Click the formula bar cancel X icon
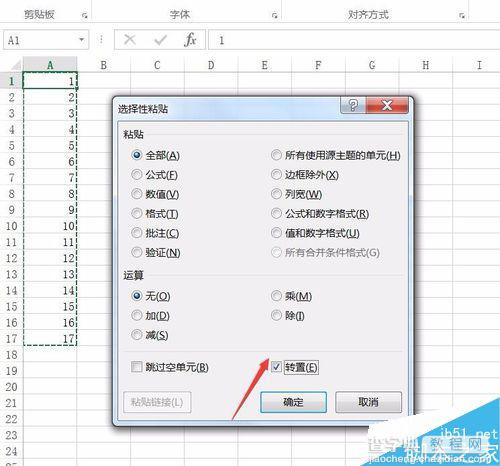This screenshot has width=500, height=466. 129,40
